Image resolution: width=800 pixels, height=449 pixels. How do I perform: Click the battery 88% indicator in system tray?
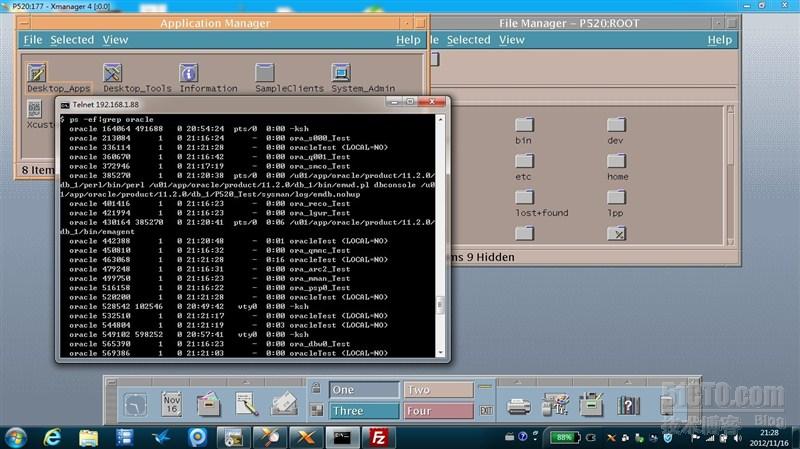tap(564, 437)
